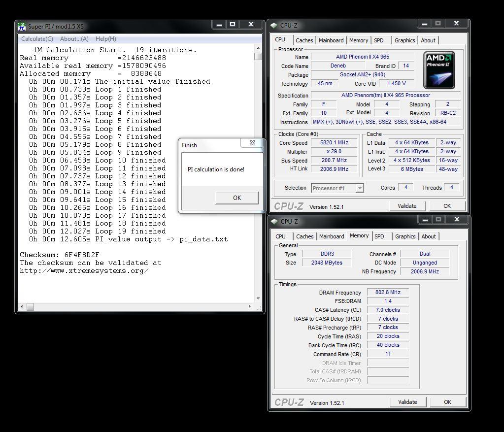Click the Core VID value 1.450 V
Image resolution: width=504 pixels, height=432 pixels.
[x=396, y=84]
